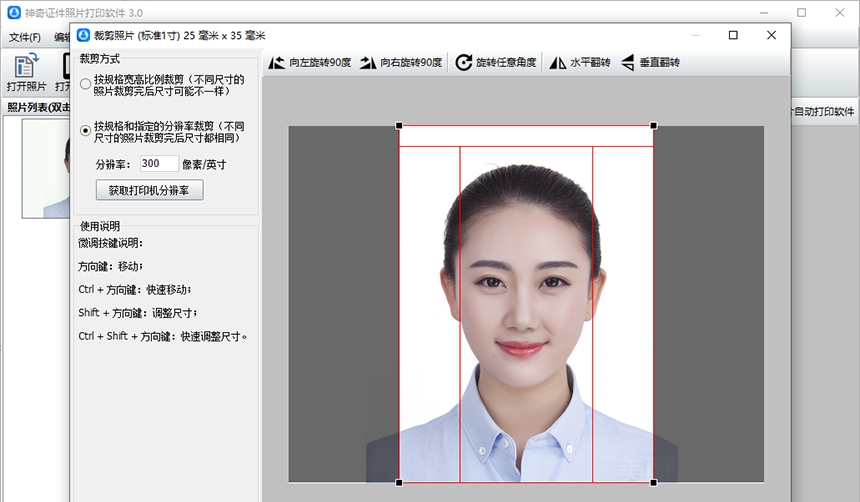Screen dimensions: 860x502
Task: Flip the photo horizontally
Action: pos(559,62)
